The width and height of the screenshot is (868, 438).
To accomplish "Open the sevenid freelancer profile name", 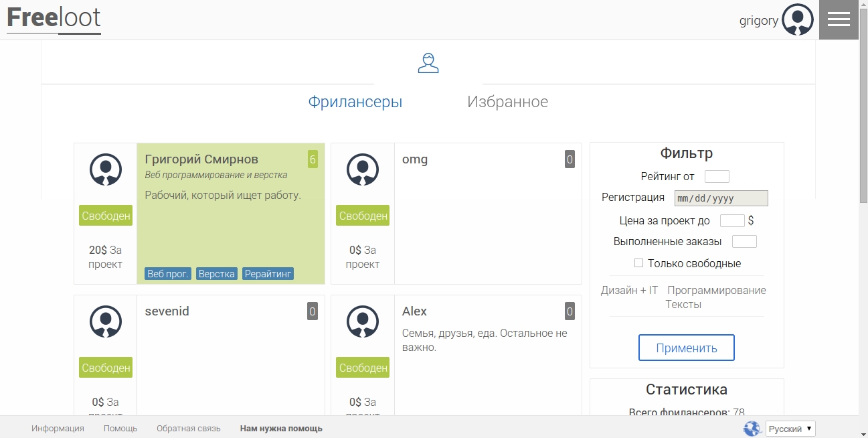I will coord(167,311).
